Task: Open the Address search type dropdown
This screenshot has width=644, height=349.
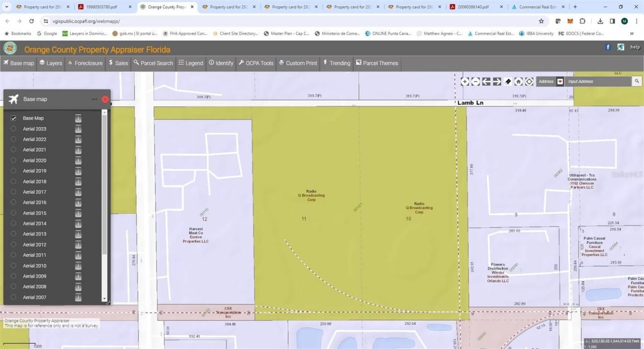Action: 560,82
